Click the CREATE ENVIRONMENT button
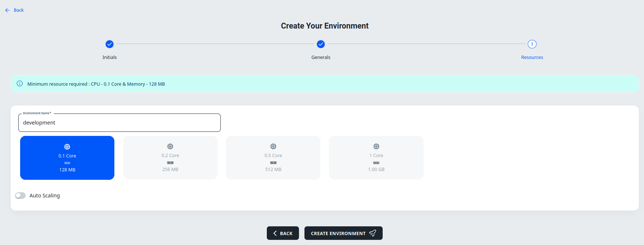 click(344, 233)
